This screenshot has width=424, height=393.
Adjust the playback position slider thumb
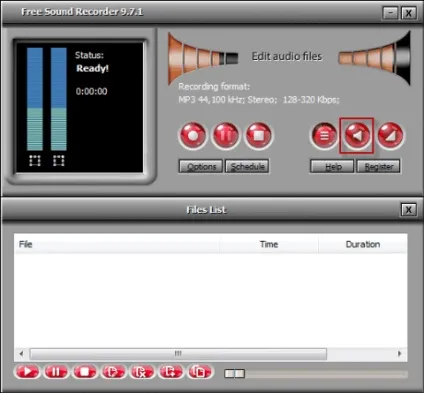pyautogui.click(x=235, y=374)
